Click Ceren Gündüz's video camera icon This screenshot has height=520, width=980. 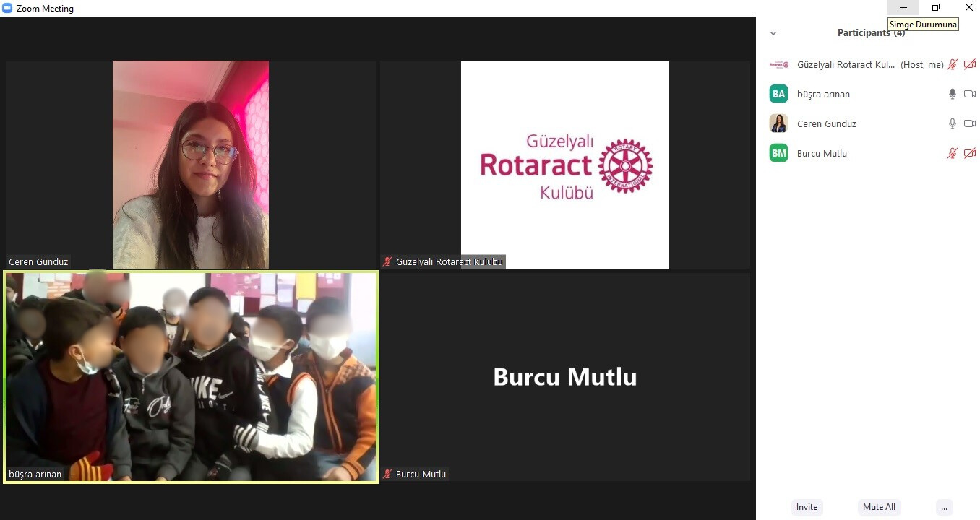click(x=970, y=123)
